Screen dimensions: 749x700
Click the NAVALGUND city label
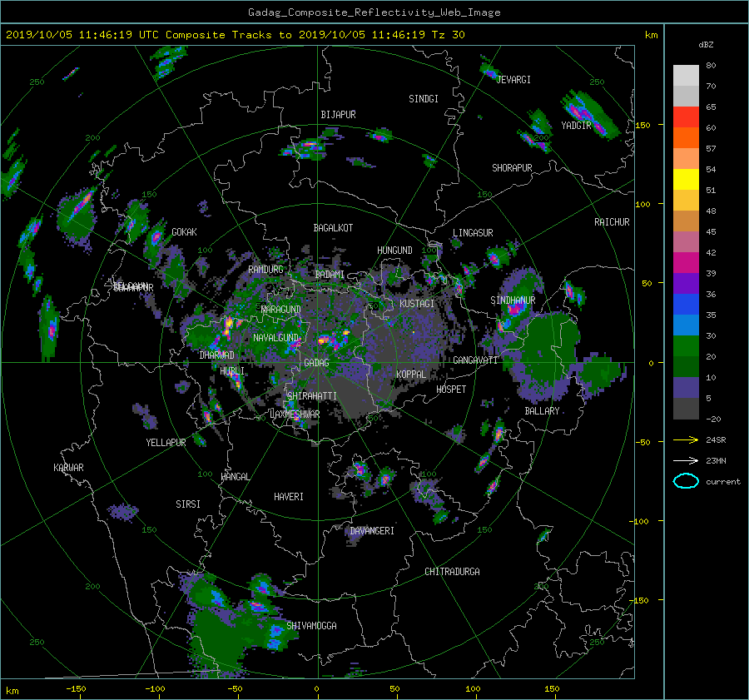pos(275,338)
